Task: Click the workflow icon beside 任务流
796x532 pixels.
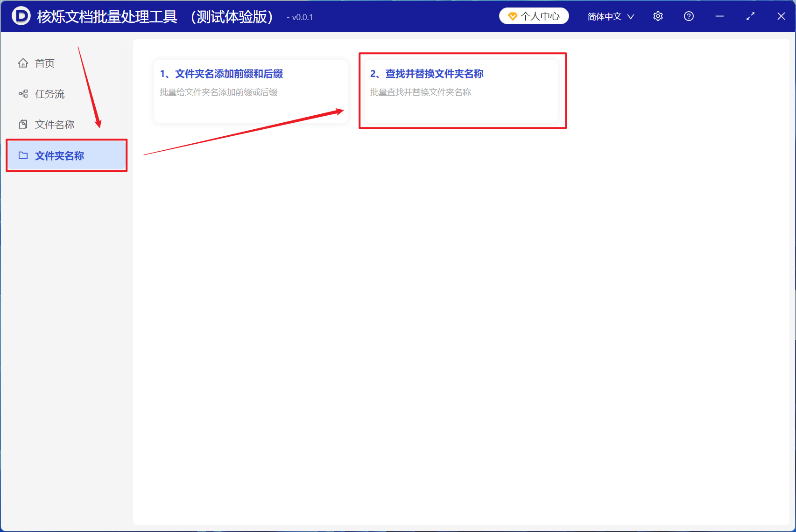Action: (x=23, y=94)
